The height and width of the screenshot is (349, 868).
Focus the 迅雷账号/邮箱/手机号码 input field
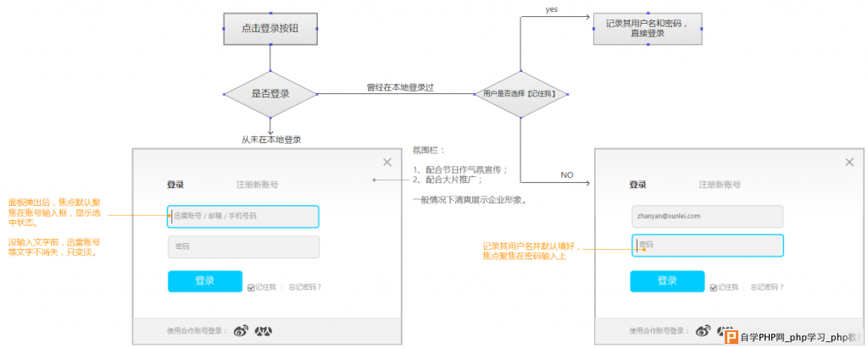pos(243,217)
